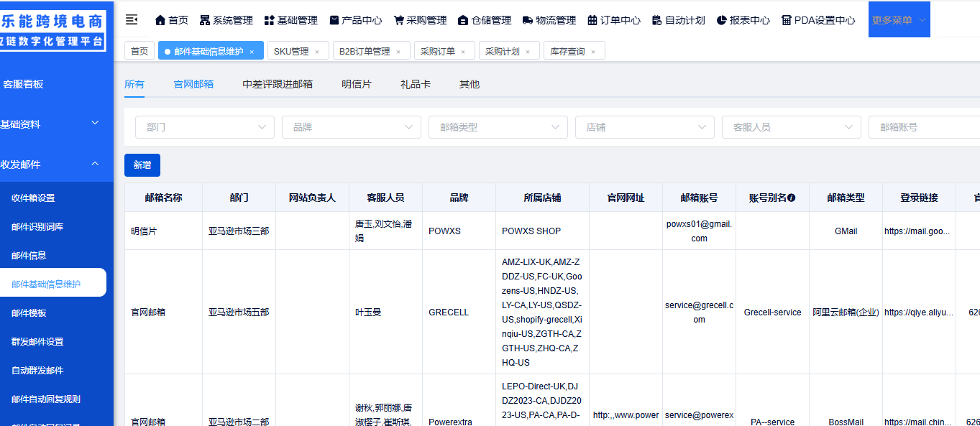This screenshot has height=426, width=980.
Task: Open the 系统管理 menu
Action: [x=226, y=20]
